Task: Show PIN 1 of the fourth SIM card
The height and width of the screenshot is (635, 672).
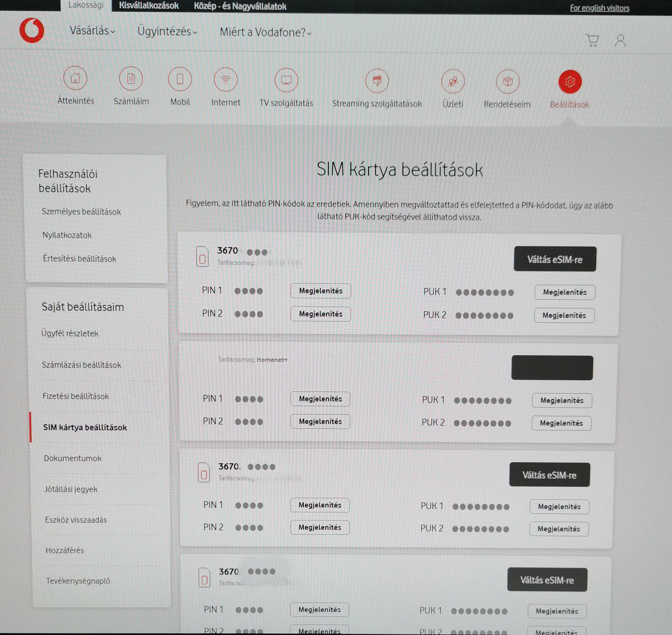Action: coord(319,609)
